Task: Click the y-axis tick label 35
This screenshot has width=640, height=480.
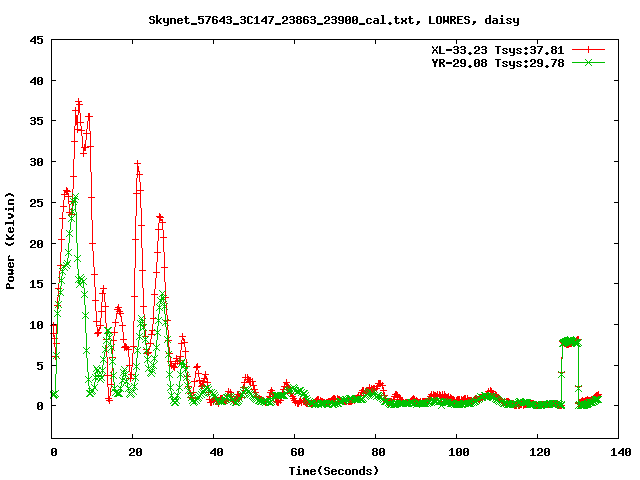Action: (36, 121)
